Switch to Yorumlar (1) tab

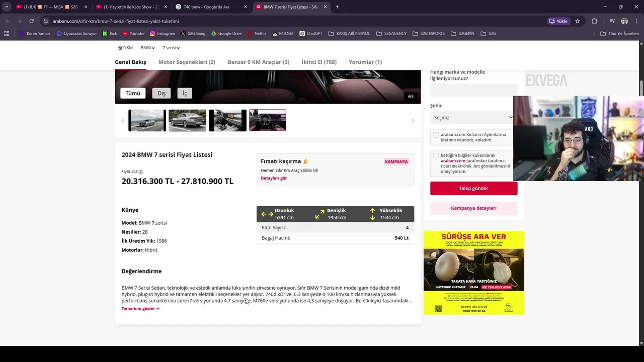[x=365, y=62]
